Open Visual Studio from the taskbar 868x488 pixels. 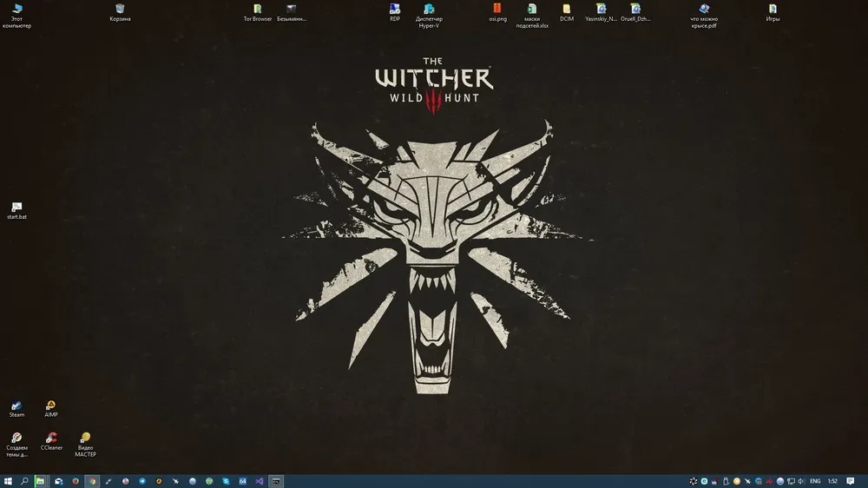tap(259, 481)
